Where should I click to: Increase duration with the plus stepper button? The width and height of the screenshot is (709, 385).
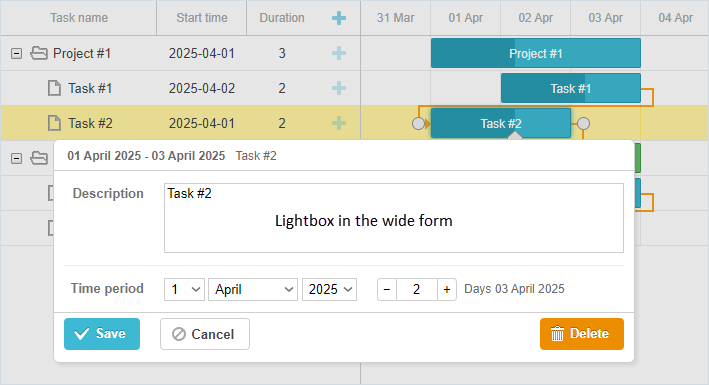click(x=447, y=290)
